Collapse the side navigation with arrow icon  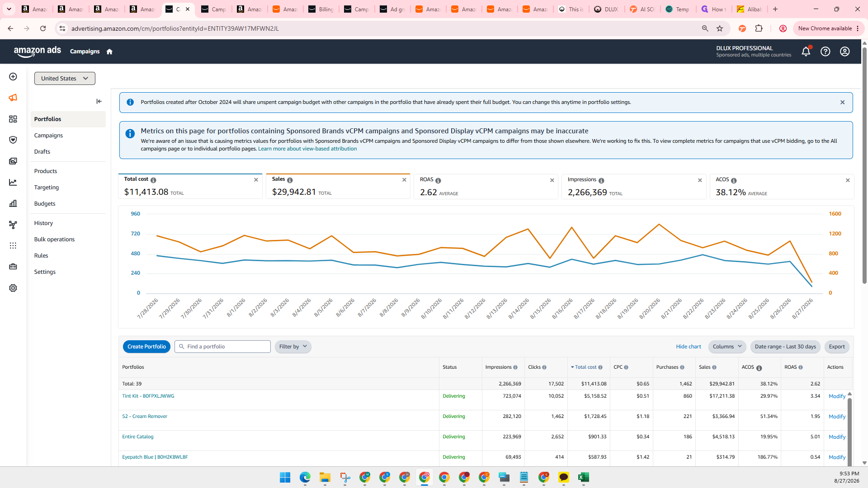pyautogui.click(x=99, y=101)
